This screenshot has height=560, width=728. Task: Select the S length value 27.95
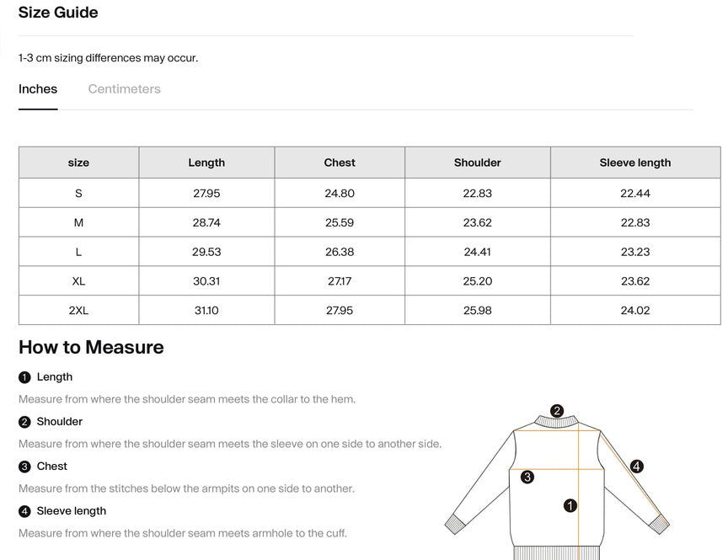tap(206, 192)
